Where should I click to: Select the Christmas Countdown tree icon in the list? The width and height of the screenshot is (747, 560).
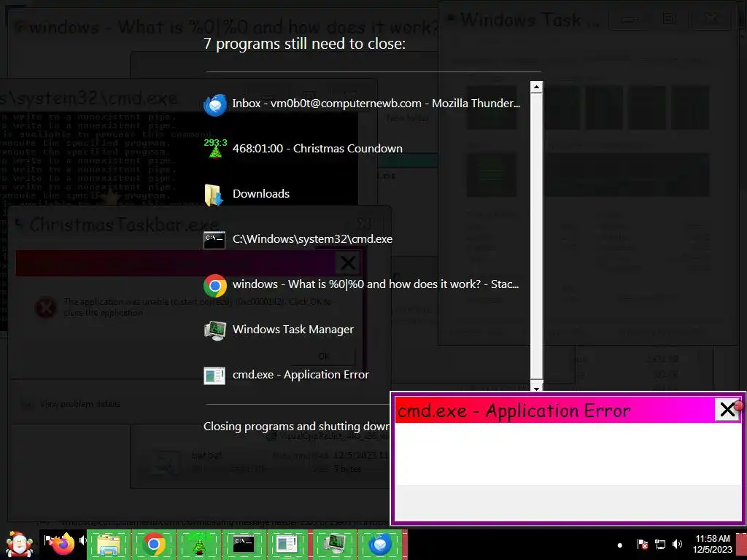215,148
